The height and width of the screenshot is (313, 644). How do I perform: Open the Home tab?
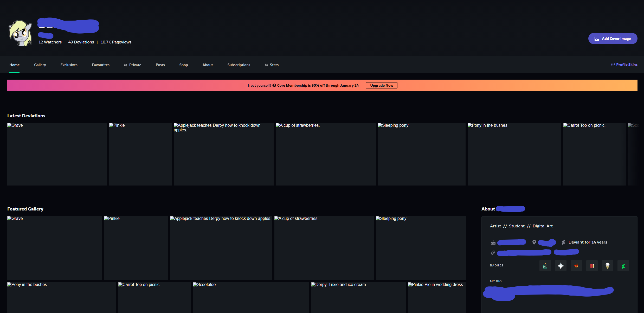[15, 65]
